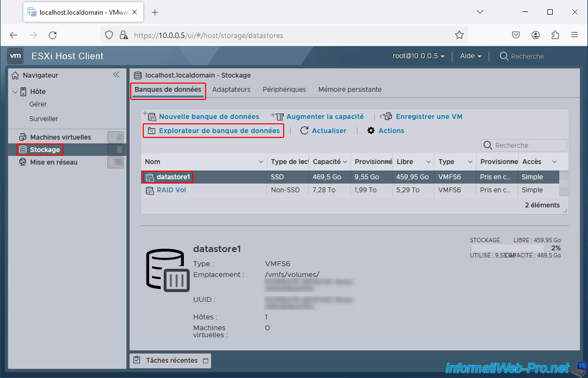The image size is (588, 378).
Task: Refresh list with Actualiser icon
Action: coord(304,130)
